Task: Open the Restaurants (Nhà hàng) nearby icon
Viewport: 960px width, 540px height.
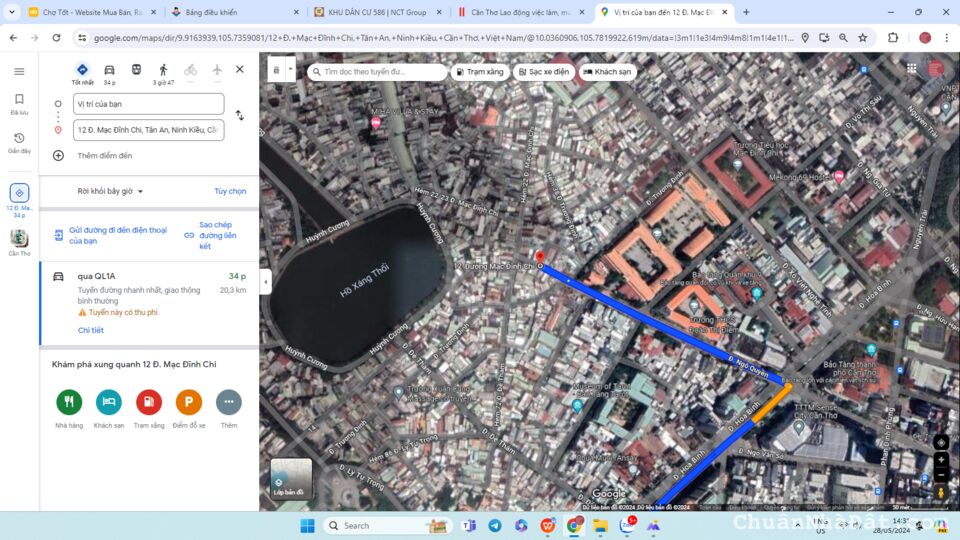Action: click(x=69, y=402)
